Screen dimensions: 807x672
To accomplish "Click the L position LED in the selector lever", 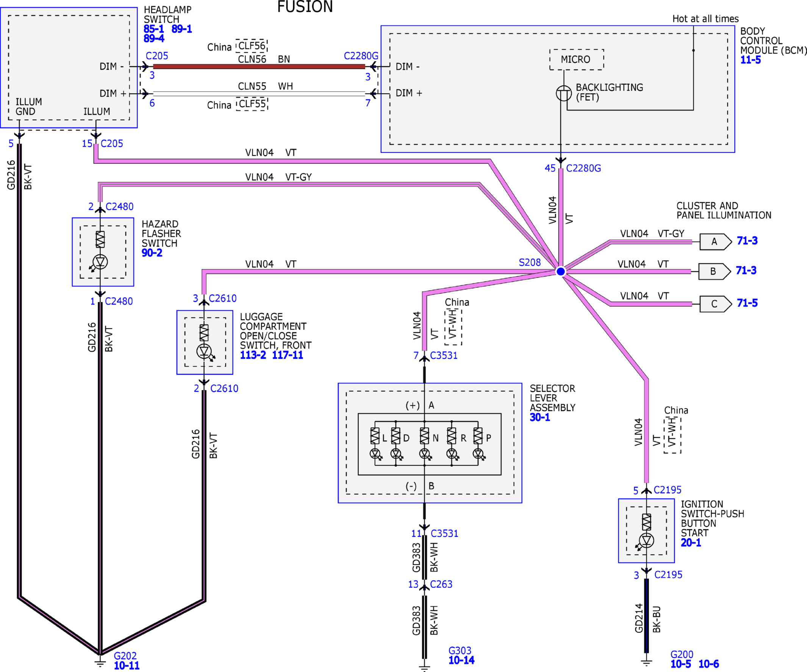I will point(375,454).
